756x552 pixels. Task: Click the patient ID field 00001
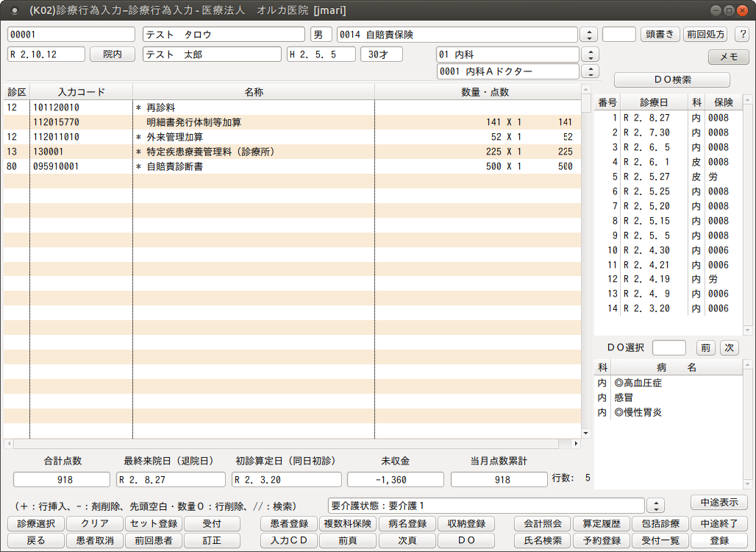click(71, 35)
